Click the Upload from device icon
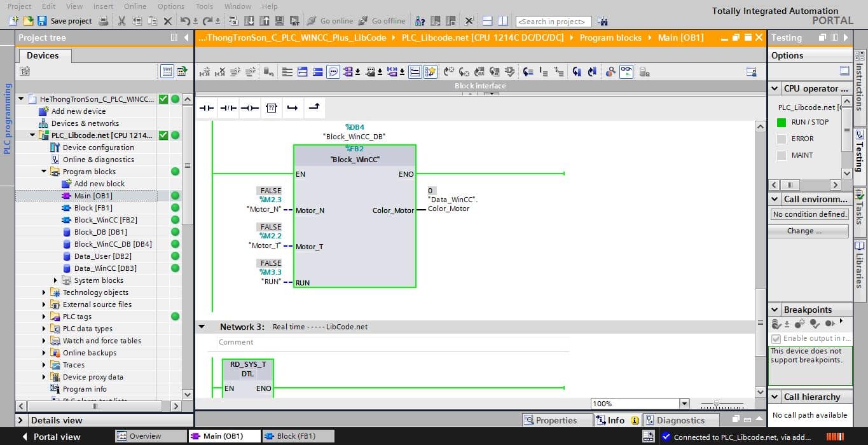Image resolution: width=868 pixels, height=445 pixels. 264,21
